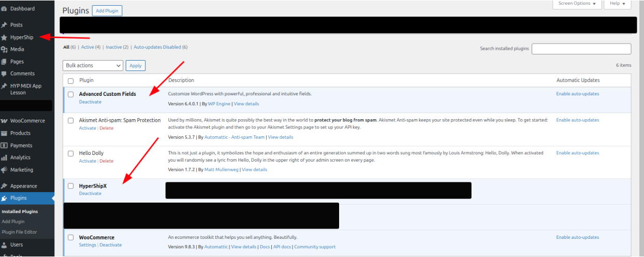
Task: Expand the Screen Options panel
Action: point(577,4)
